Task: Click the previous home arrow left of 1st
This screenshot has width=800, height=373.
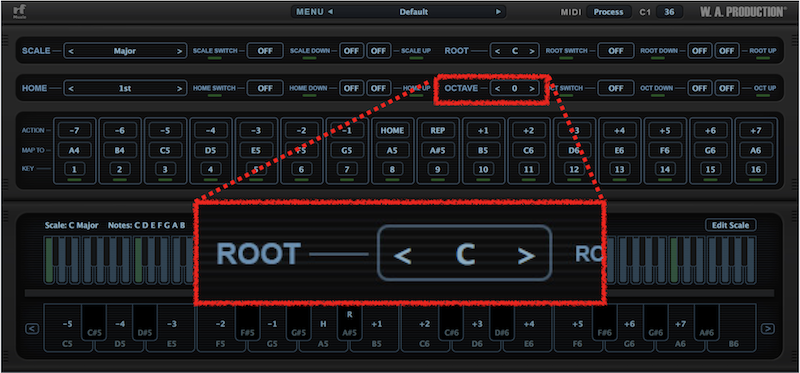Action: click(x=71, y=88)
